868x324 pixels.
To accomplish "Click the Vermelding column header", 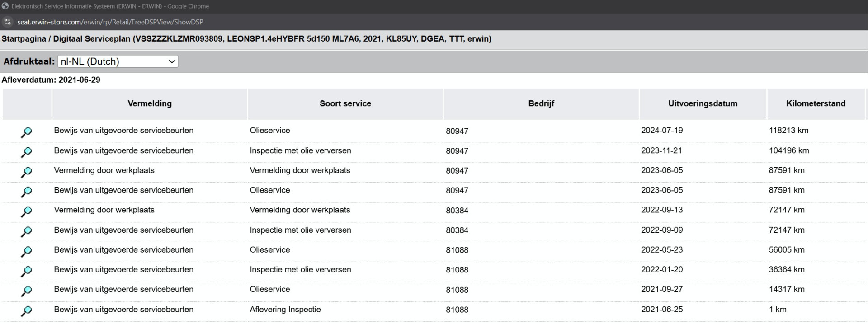I will click(x=150, y=103).
